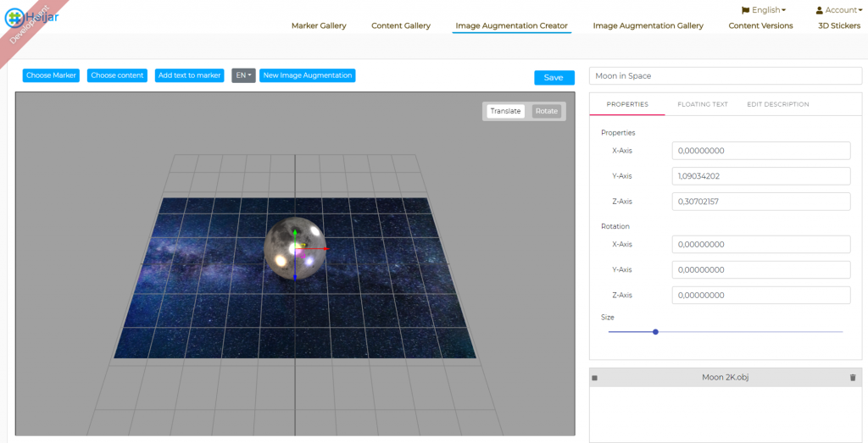Select the Moon 2K.obj list row
The height and width of the screenshot is (443, 868).
coord(726,377)
